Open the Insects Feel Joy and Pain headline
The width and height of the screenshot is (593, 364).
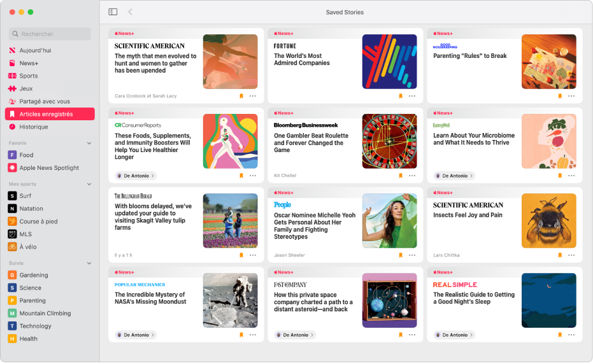tap(468, 215)
